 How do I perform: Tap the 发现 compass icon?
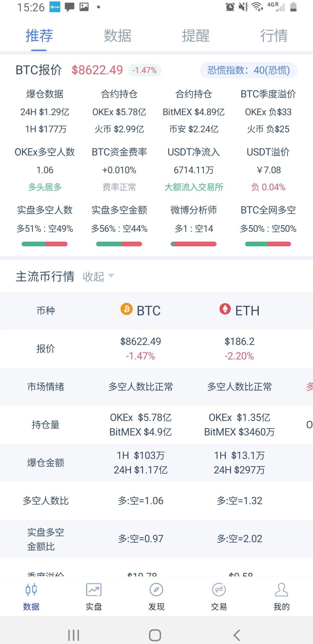pos(156,590)
